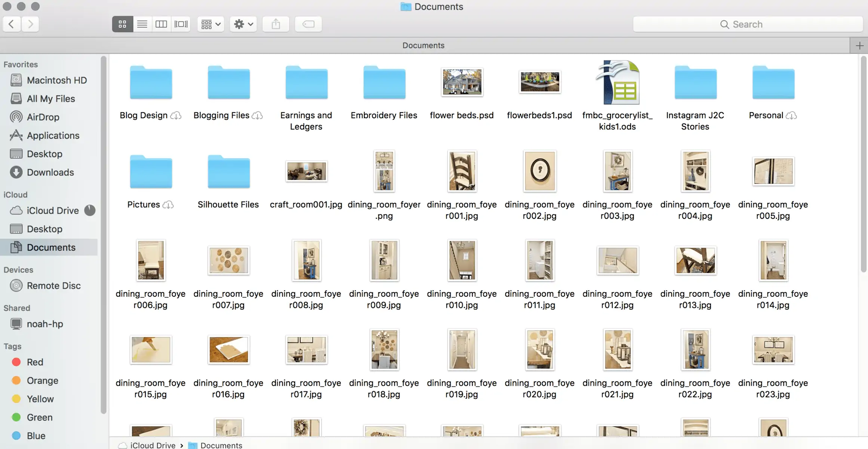Go back with the left arrow button
Screen dimensions: 868x449
pos(12,24)
